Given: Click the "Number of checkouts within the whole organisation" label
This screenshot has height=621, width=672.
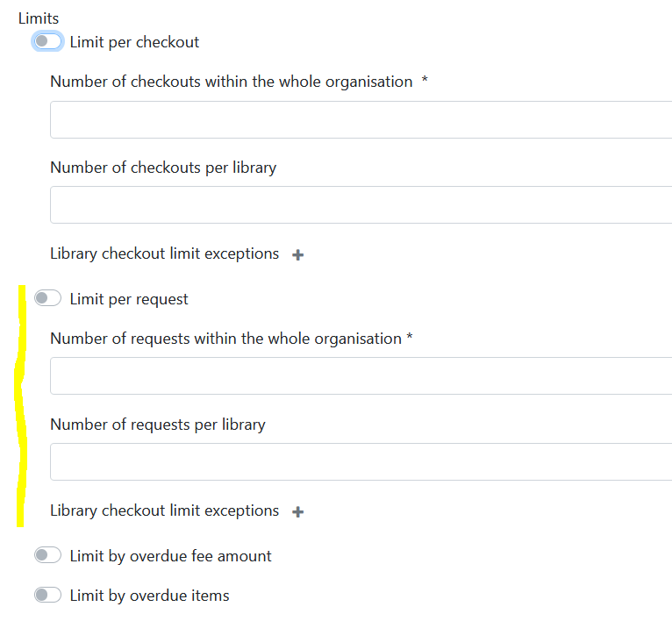Looking at the screenshot, I should coord(231,82).
